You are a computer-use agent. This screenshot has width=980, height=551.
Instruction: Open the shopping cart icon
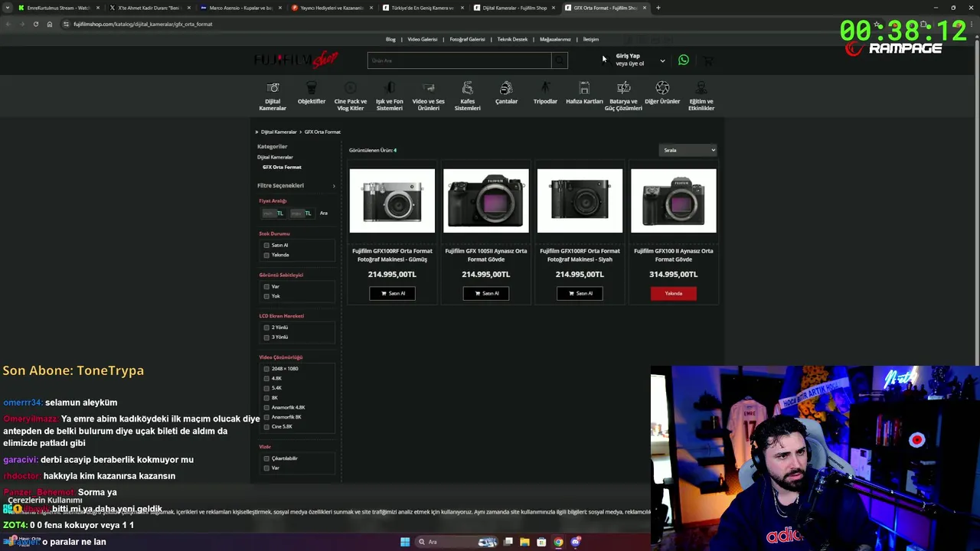(708, 60)
